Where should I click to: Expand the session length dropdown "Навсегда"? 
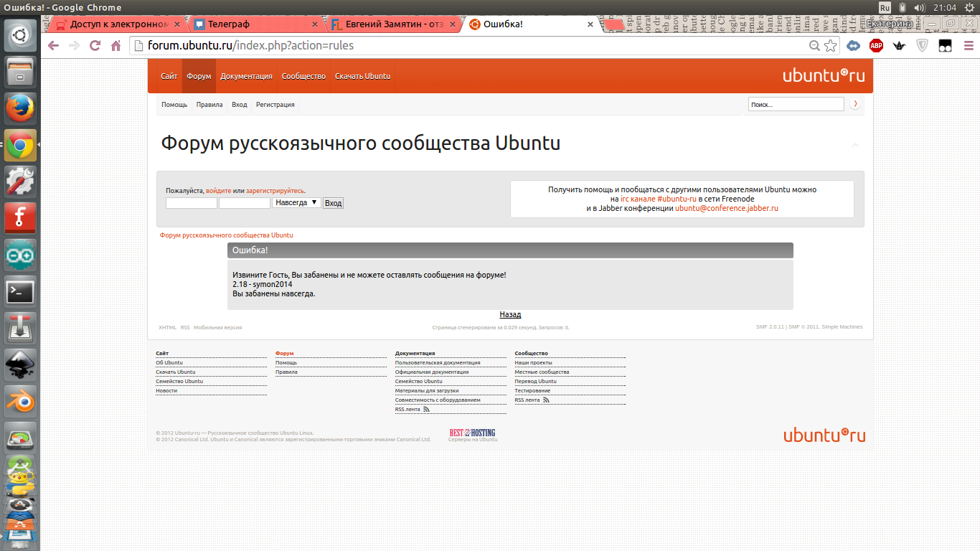296,203
